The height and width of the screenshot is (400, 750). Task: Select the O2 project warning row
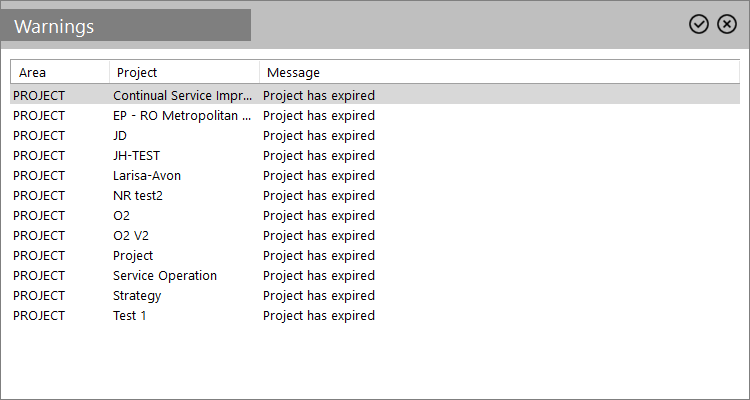click(375, 216)
